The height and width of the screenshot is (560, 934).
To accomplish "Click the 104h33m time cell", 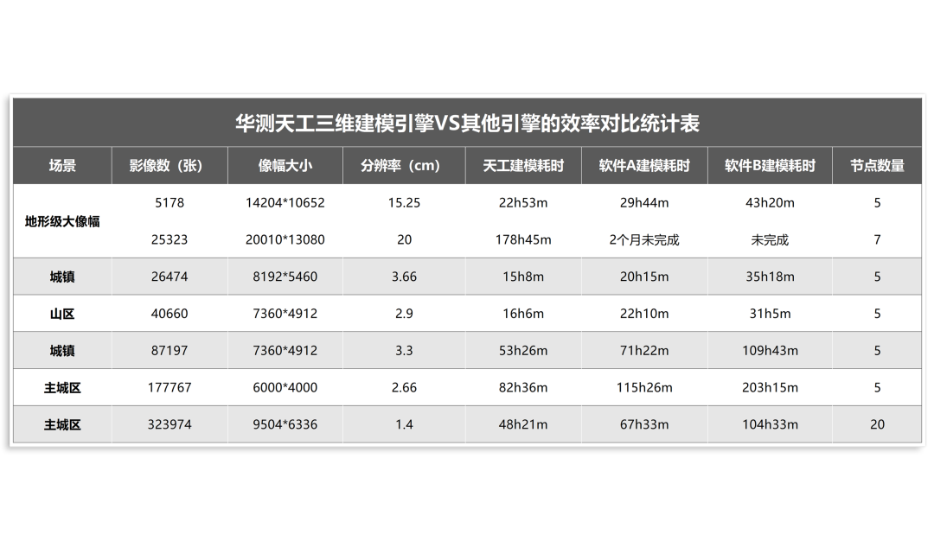I will (x=770, y=424).
